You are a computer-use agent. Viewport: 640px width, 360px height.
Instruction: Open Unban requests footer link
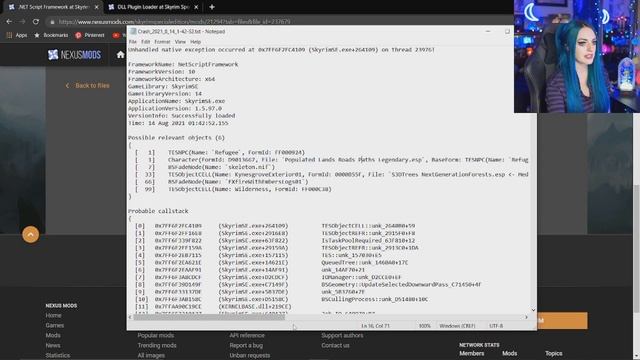pos(249,356)
